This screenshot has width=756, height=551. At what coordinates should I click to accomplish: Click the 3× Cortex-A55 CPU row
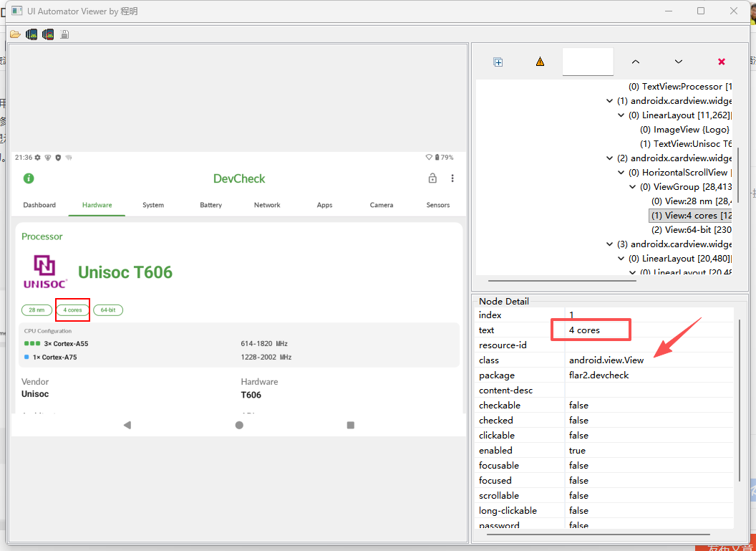pyautogui.click(x=57, y=343)
